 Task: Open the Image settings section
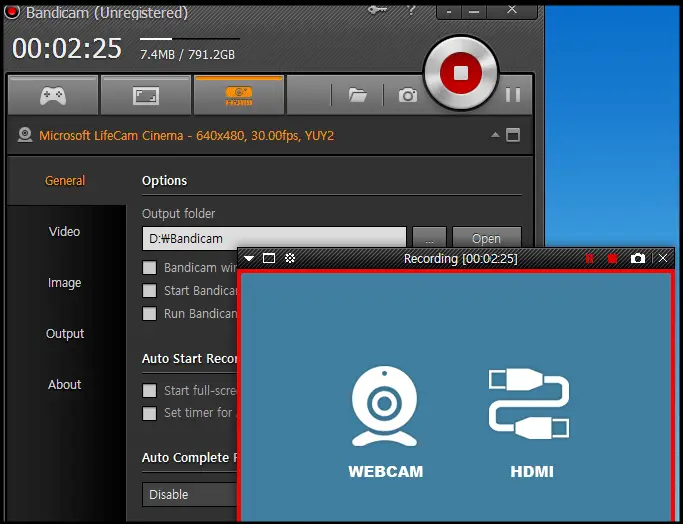[64, 283]
